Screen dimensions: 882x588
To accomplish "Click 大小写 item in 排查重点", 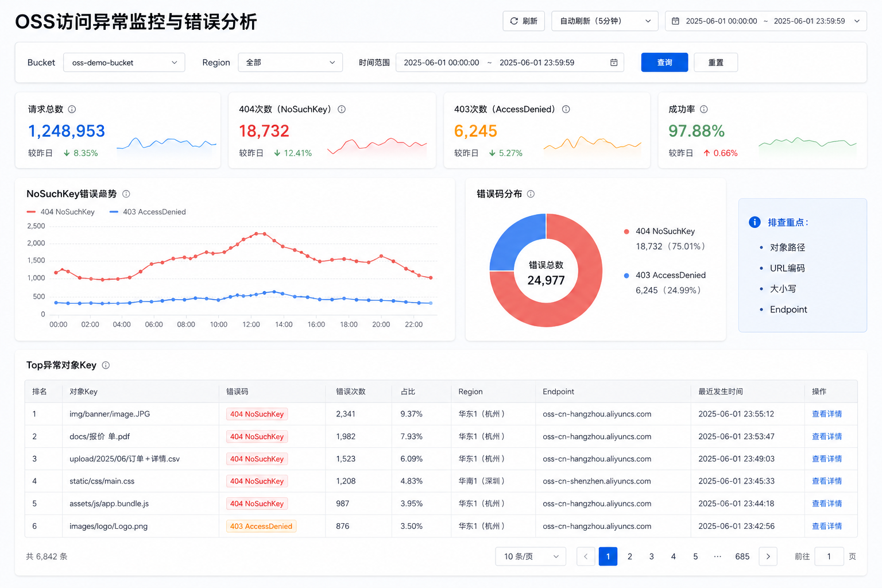I will point(783,289).
